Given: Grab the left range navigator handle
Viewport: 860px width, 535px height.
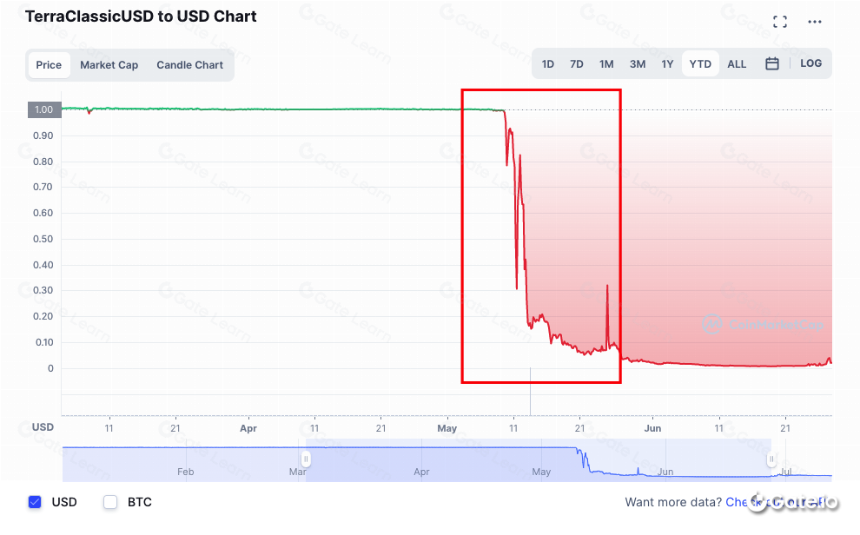Looking at the screenshot, I should pos(305,459).
